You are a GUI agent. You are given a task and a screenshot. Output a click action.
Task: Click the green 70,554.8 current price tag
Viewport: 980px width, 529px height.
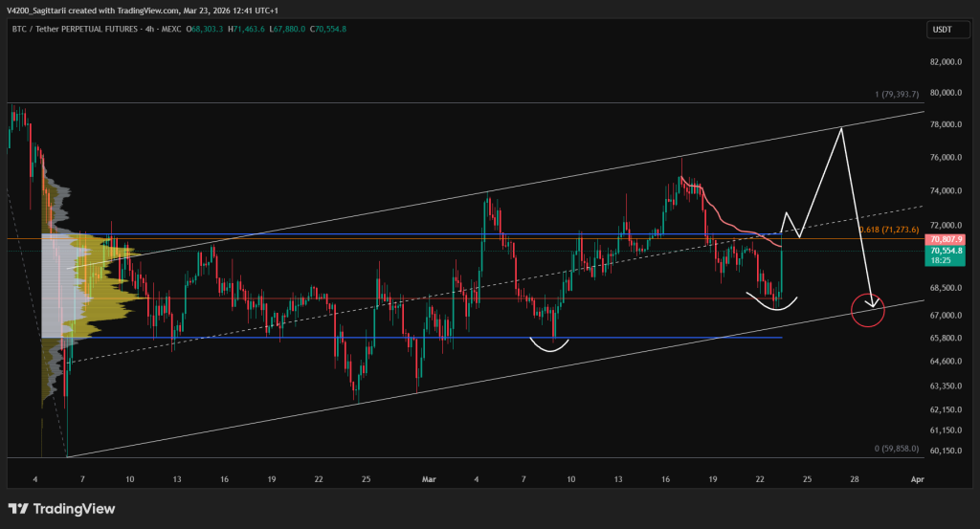tap(946, 249)
